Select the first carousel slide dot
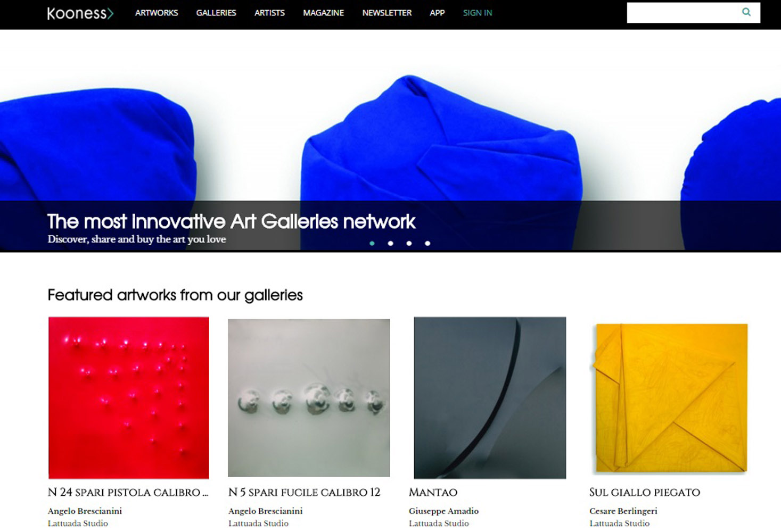The image size is (781, 532). (372, 243)
